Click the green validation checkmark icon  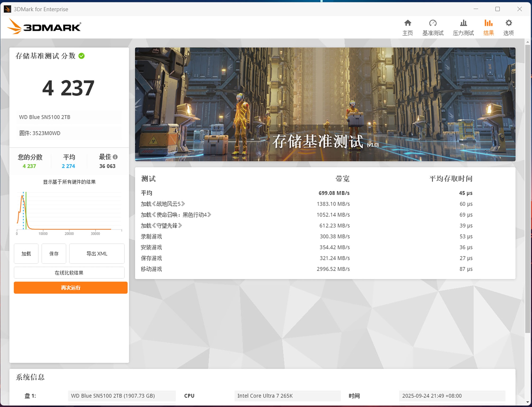(x=82, y=56)
